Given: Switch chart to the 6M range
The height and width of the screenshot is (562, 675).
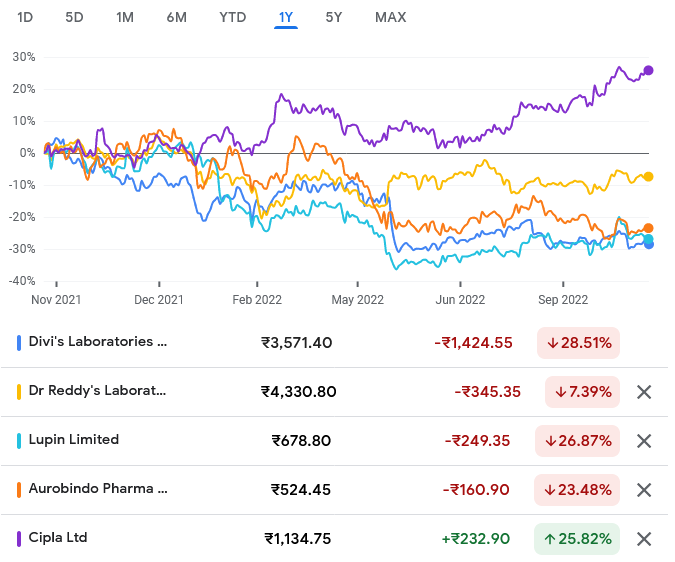Looking at the screenshot, I should tap(176, 17).
